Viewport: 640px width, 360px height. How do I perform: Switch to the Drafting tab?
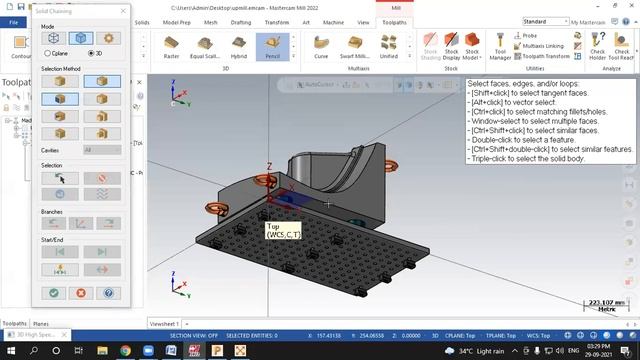pos(241,22)
